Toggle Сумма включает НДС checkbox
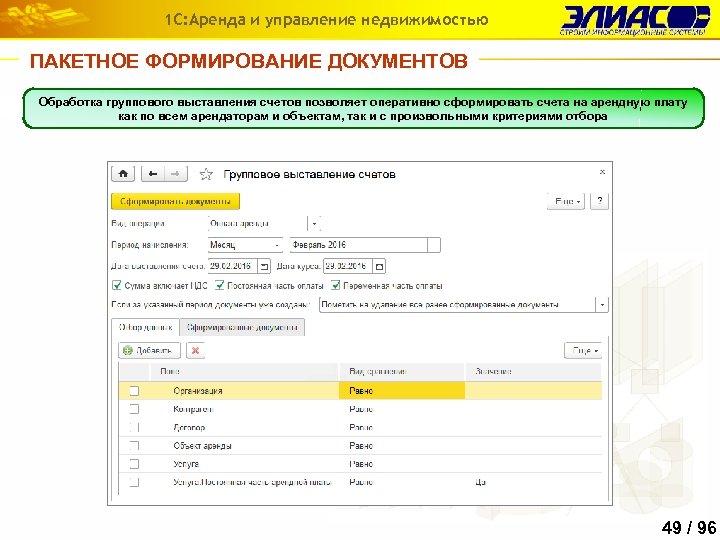 (x=117, y=286)
